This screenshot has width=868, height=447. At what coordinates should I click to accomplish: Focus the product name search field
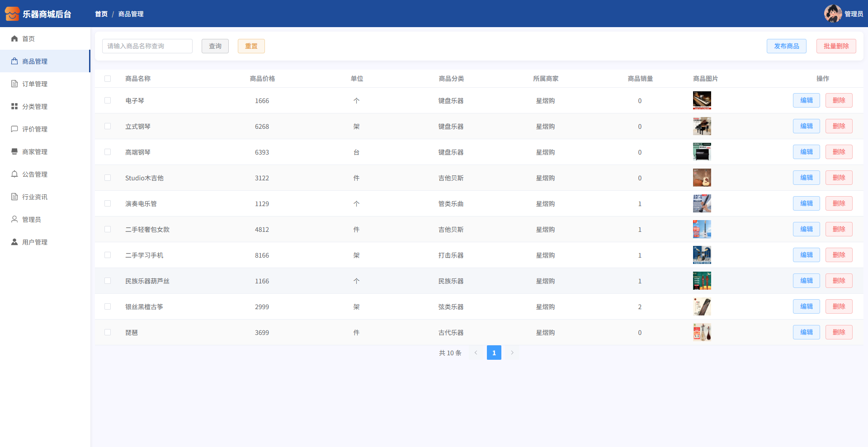tap(147, 46)
